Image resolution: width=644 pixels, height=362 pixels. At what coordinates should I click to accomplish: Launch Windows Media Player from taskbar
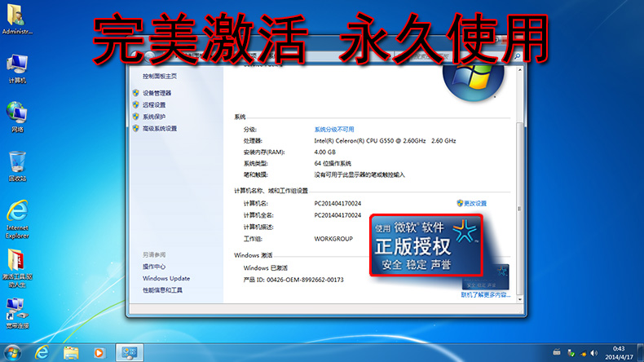coord(99,352)
